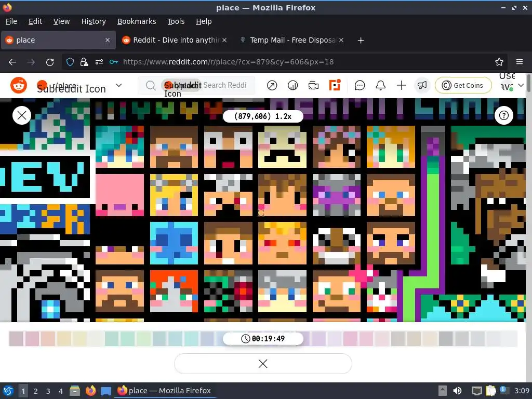The width and height of the screenshot is (532, 399).
Task: Switch to workspace 4
Action: click(61, 391)
